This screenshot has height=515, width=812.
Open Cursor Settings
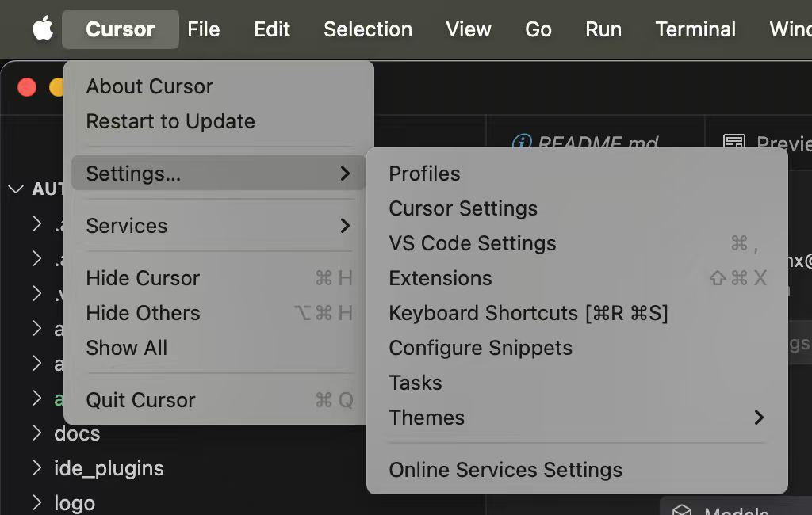(463, 208)
